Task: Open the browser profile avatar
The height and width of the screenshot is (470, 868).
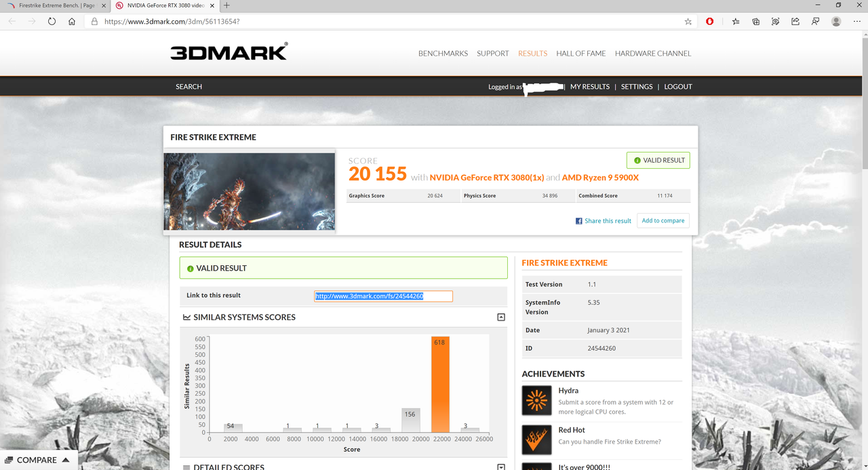Action: [836, 22]
